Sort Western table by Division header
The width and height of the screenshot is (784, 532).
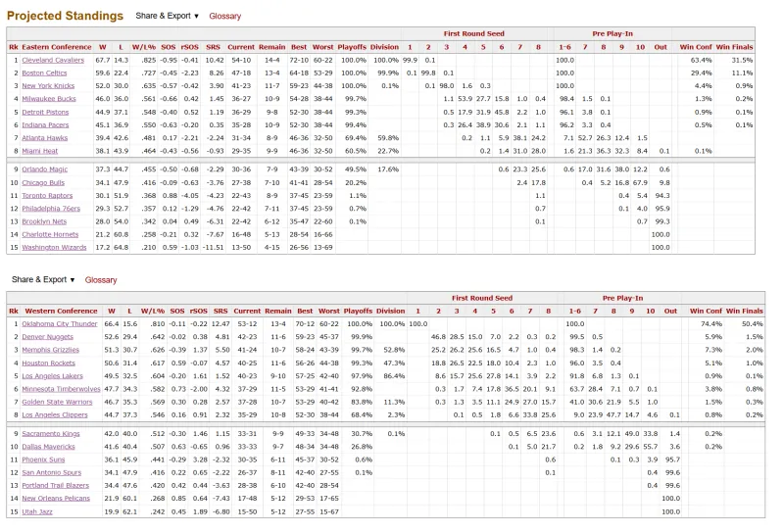click(x=390, y=311)
